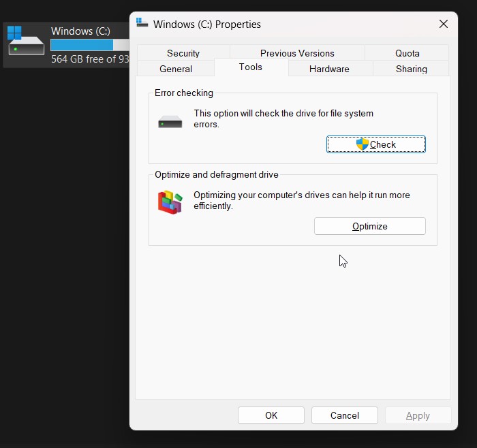Image resolution: width=477 pixels, height=448 pixels.
Task: Click the 'Optimize and defragment drive' heading
Action: 217,174
